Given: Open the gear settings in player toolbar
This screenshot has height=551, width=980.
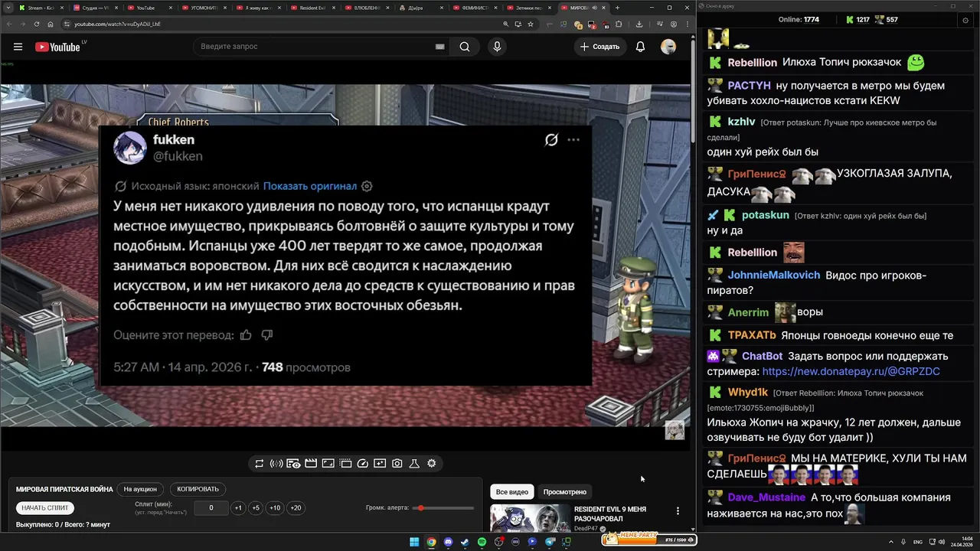Looking at the screenshot, I should click(431, 463).
